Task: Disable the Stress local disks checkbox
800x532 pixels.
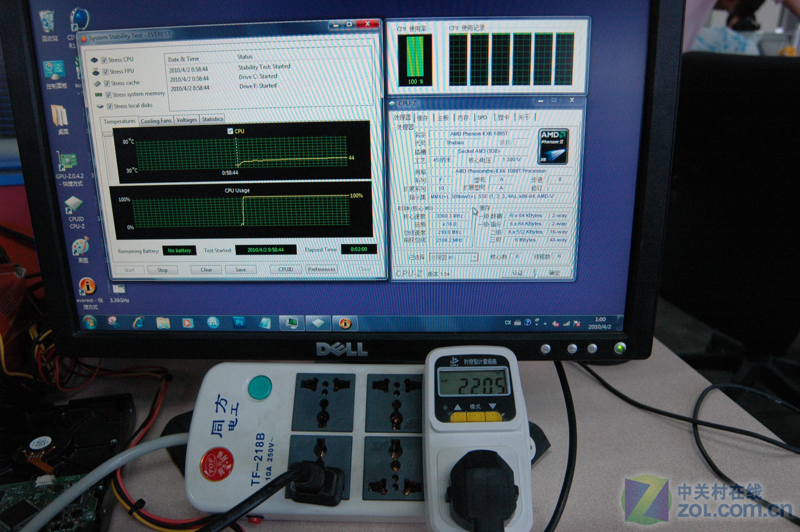Action: point(110,107)
